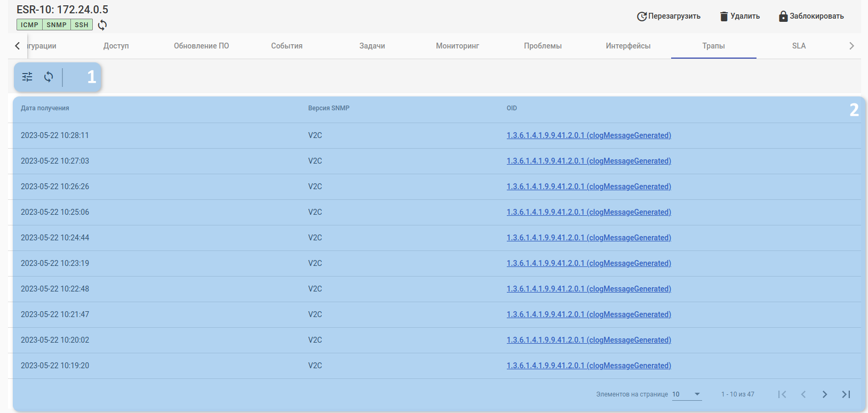Open the Задачи tab
Screen dimensions: 868x413
click(372, 46)
